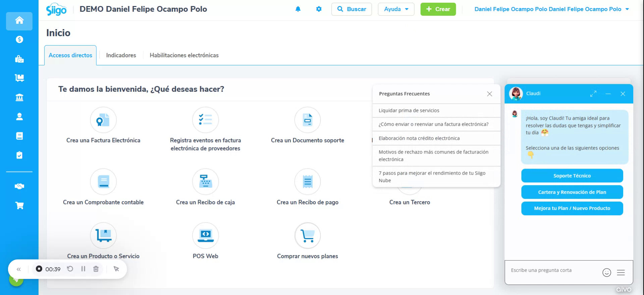644x295 pixels.
Task: Open Motivos de rechazo más comunes question
Action: [436, 156]
